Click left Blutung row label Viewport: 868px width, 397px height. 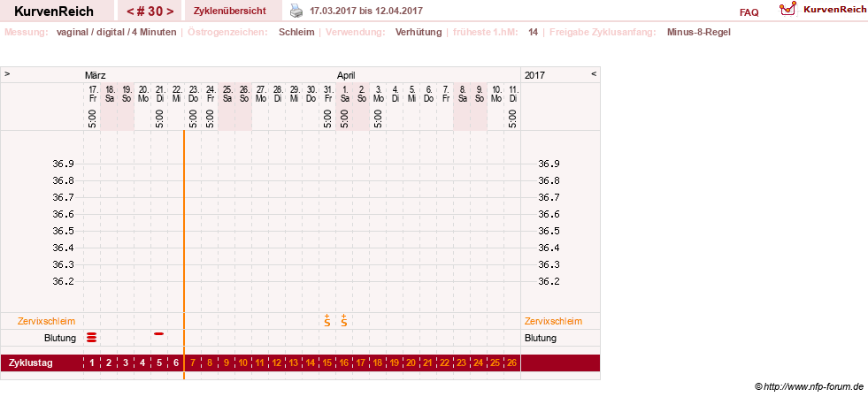(x=60, y=338)
